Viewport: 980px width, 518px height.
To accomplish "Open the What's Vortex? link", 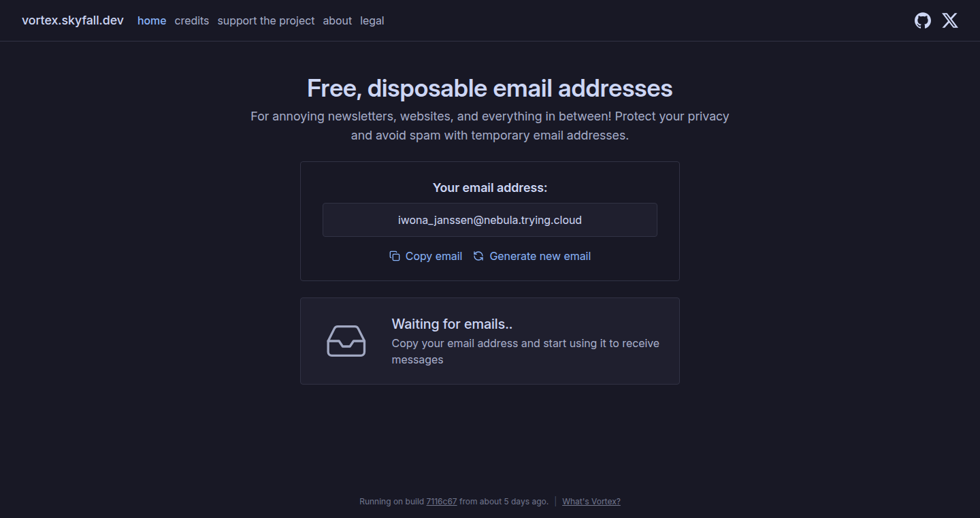I will tap(591, 502).
